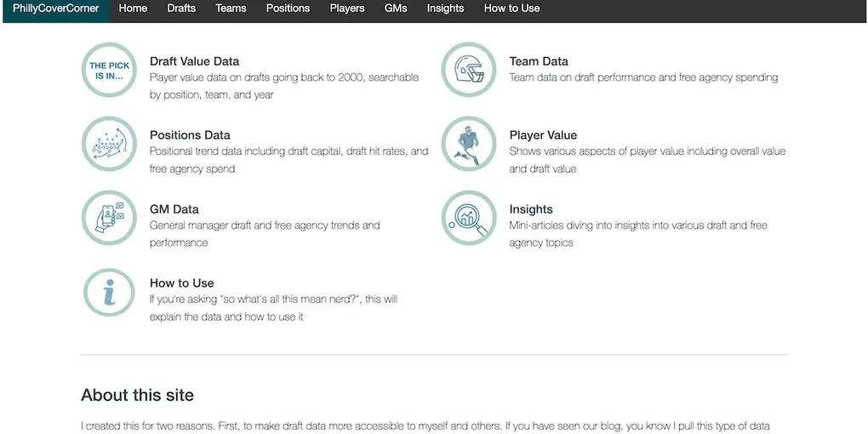Click the Team Data heading link
Image resolution: width=868 pixels, height=434 pixels.
[x=539, y=61]
